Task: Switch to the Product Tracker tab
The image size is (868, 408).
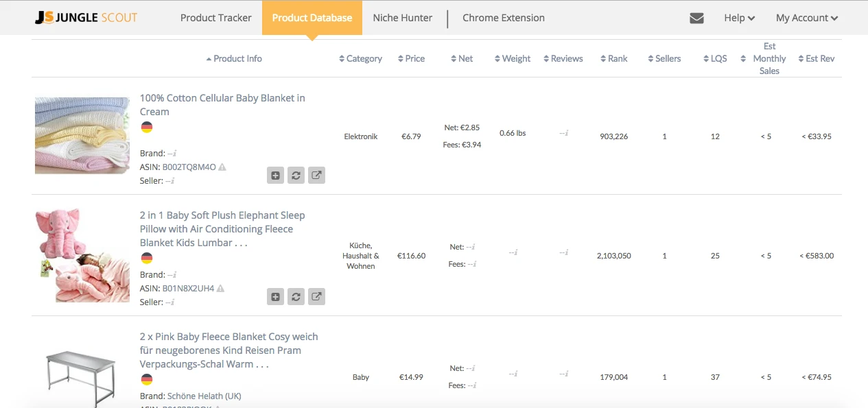Action: coord(216,18)
